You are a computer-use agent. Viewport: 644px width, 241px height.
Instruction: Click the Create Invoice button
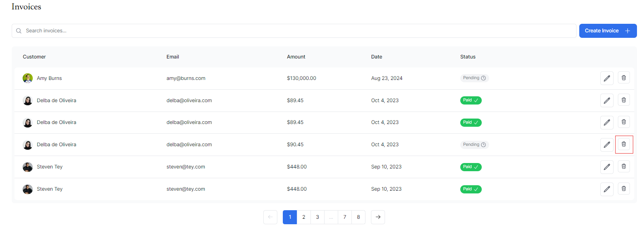coord(608,31)
